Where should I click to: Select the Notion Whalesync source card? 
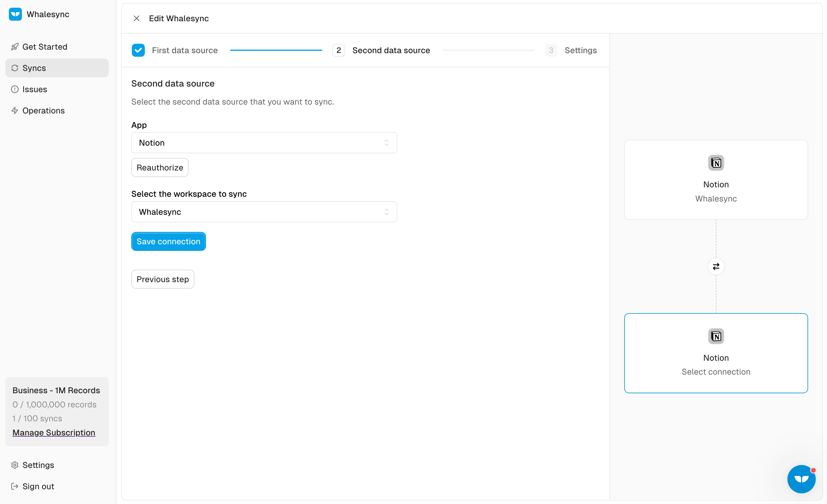[x=716, y=180]
